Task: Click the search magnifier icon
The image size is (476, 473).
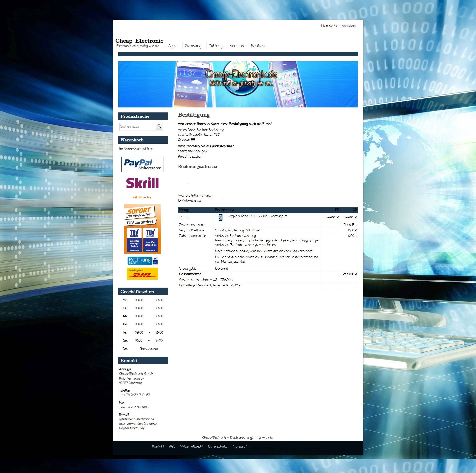Action: 159,127
